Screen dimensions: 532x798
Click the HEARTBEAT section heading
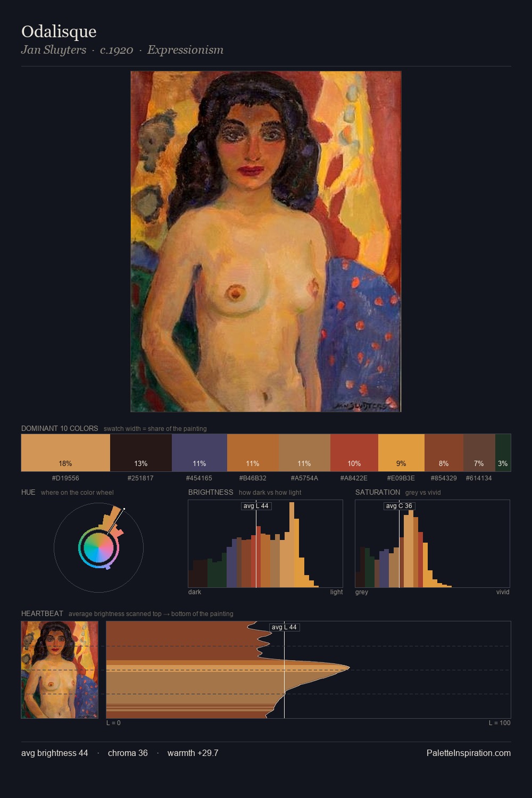click(42, 614)
